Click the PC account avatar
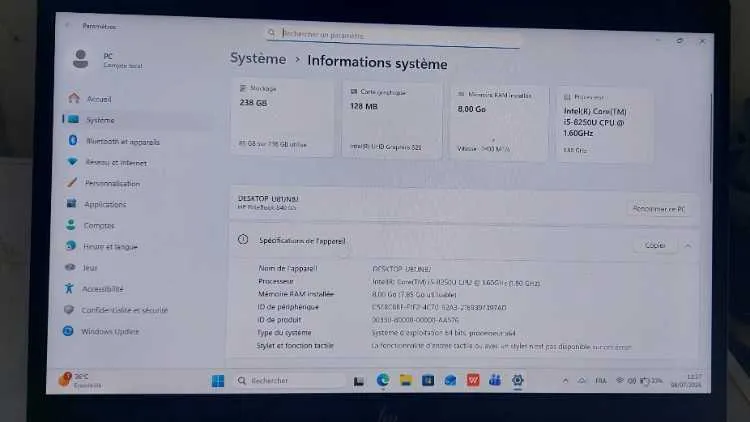 click(80, 59)
